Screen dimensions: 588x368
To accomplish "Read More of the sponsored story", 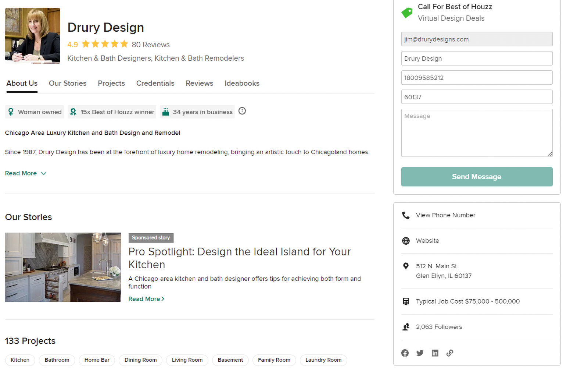I will coord(146,299).
